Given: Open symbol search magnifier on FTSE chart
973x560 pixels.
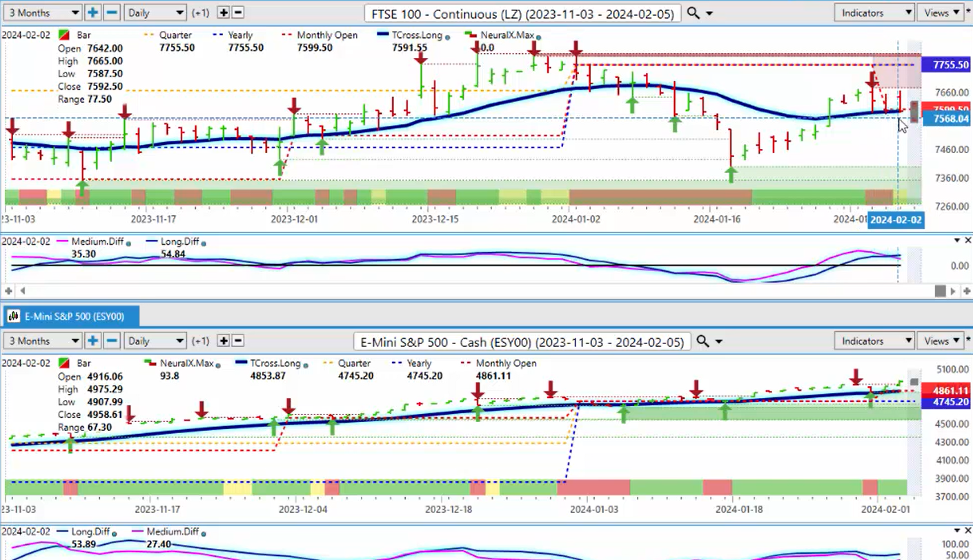Looking at the screenshot, I should click(x=694, y=13).
